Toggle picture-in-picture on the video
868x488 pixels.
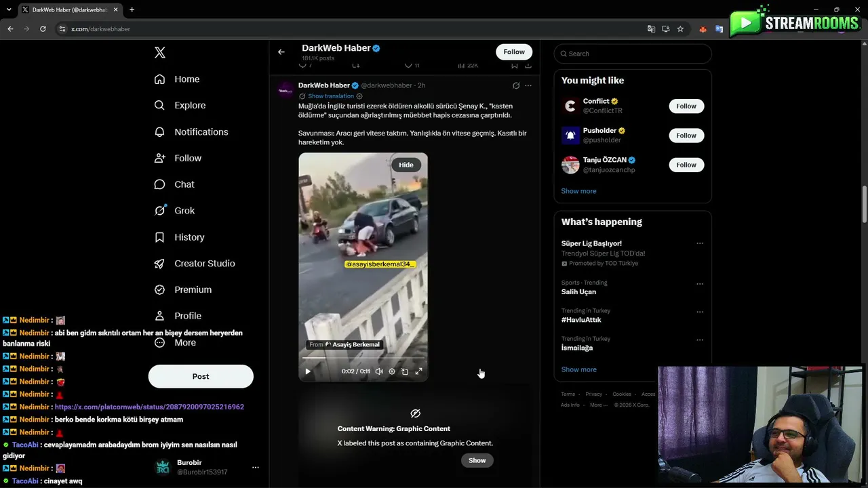(405, 371)
